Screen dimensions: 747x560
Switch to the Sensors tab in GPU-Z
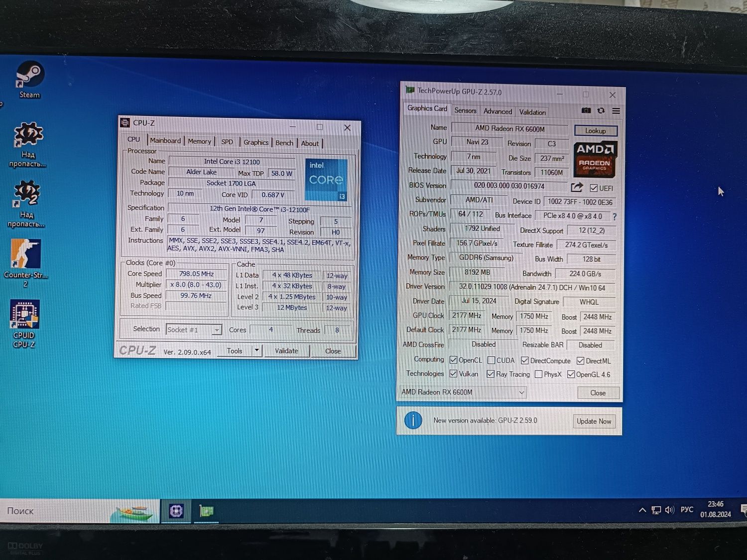click(x=465, y=111)
